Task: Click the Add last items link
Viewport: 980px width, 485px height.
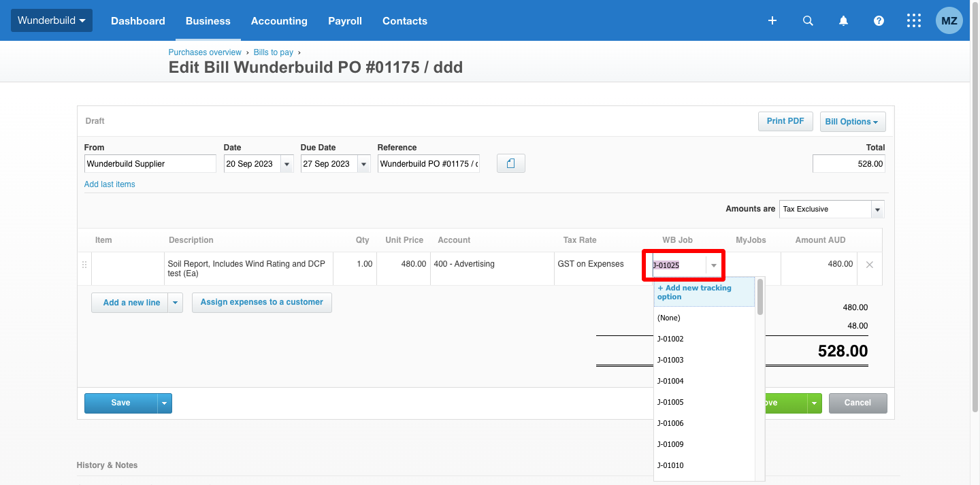Action: 110,184
